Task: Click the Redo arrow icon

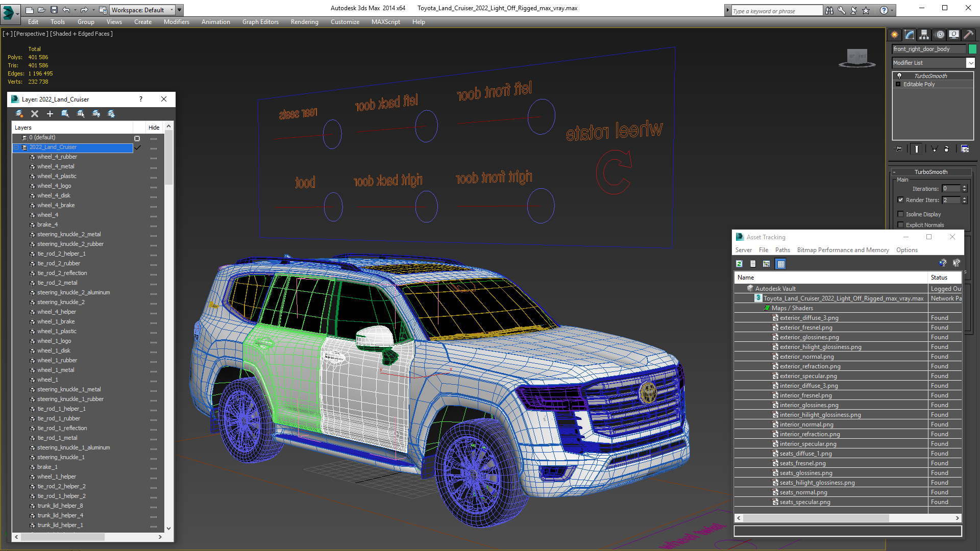Action: 84,10
